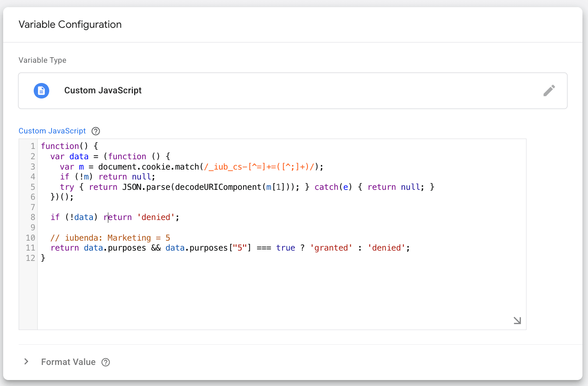The height and width of the screenshot is (386, 588).
Task: Click the decodeURIComponent call in line 5
Action: point(218,187)
